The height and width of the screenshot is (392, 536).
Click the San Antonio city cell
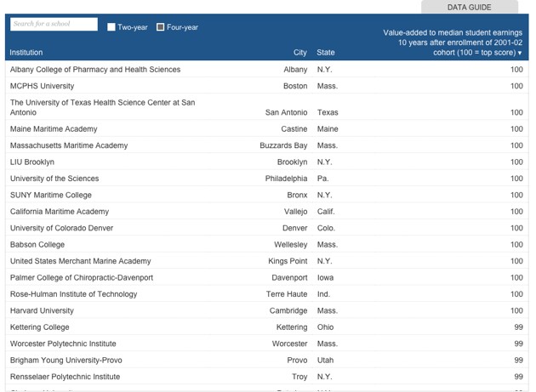(x=286, y=112)
